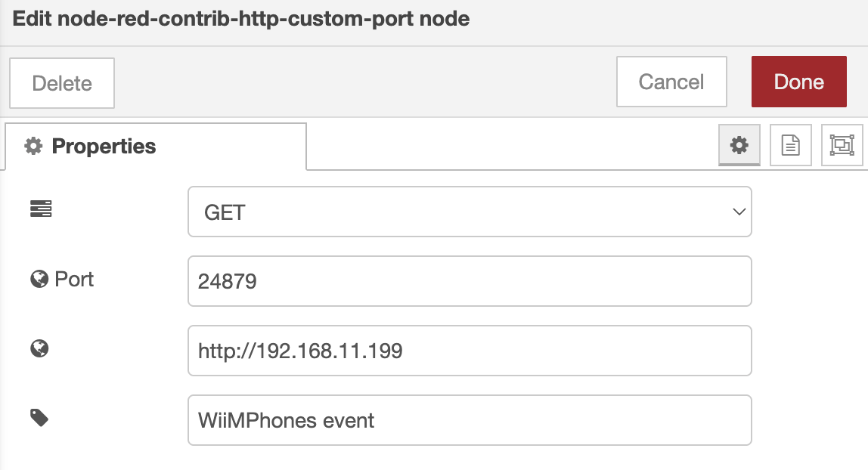This screenshot has height=470, width=868.
Task: Cancel editing the node
Action: (x=671, y=82)
